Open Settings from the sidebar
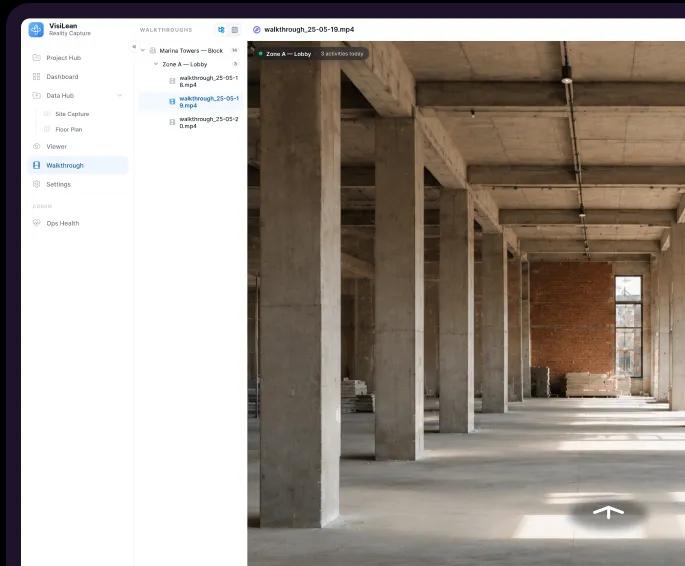 coord(77,184)
